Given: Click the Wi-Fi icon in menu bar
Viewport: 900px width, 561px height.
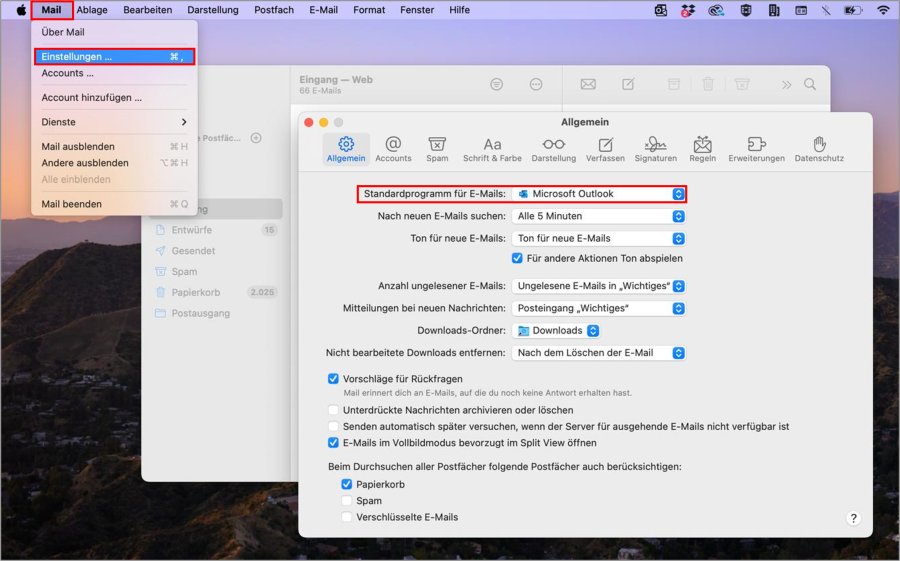Looking at the screenshot, I should click(883, 10).
